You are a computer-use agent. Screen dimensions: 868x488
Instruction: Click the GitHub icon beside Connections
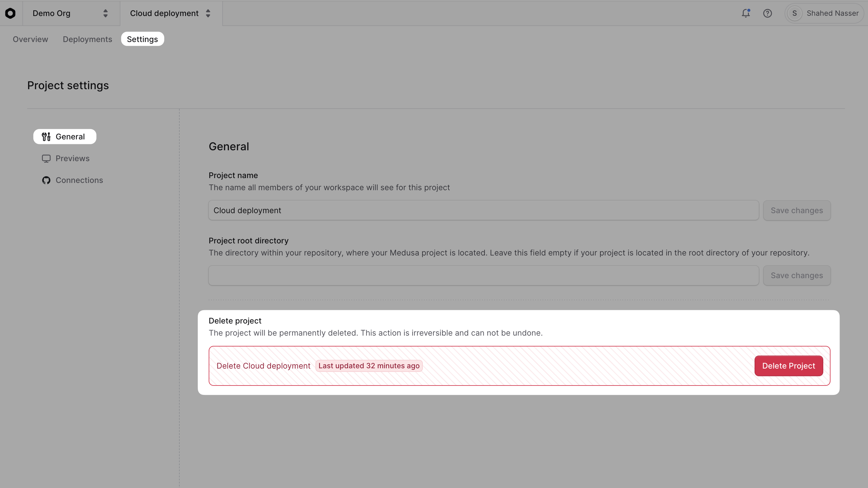[x=46, y=180]
